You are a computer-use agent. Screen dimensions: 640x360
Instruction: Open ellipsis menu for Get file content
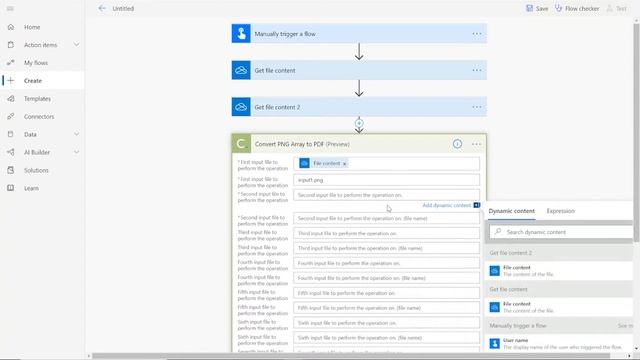pos(477,70)
